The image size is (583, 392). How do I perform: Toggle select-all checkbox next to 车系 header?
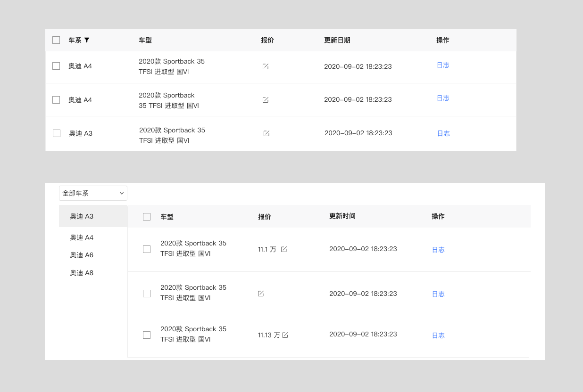click(x=56, y=40)
